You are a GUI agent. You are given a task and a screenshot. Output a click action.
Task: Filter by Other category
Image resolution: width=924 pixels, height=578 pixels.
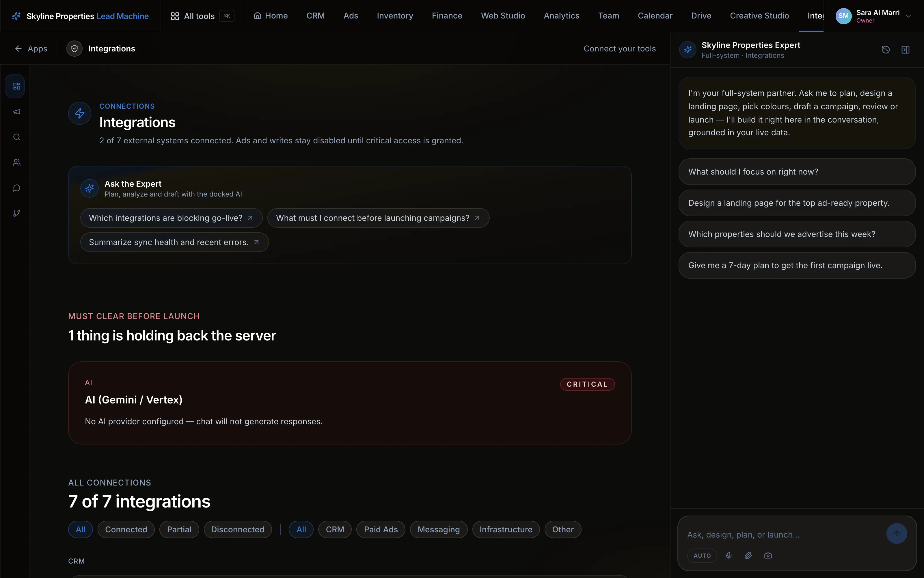tap(562, 529)
